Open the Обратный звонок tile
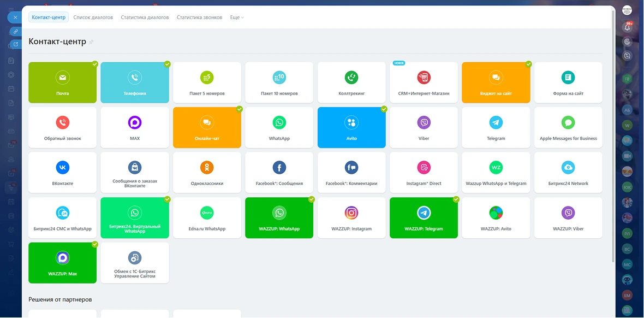Image resolution: width=644 pixels, height=318 pixels. tap(62, 127)
